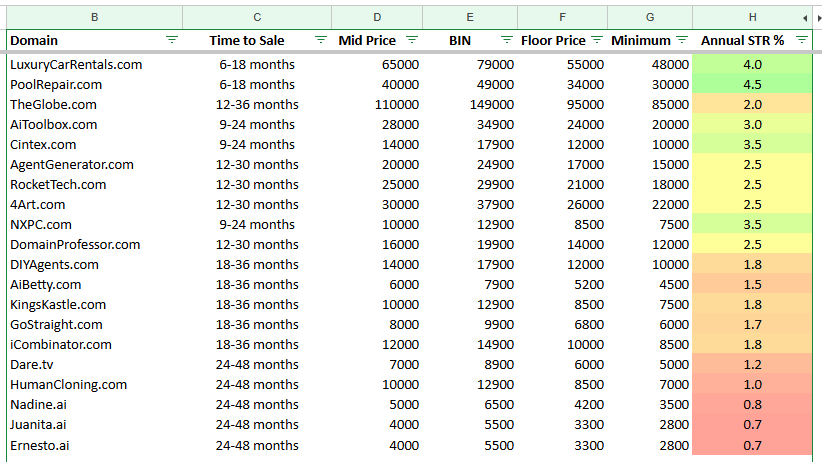
Task: Select the Nadine.ai cell
Action: 94,404
